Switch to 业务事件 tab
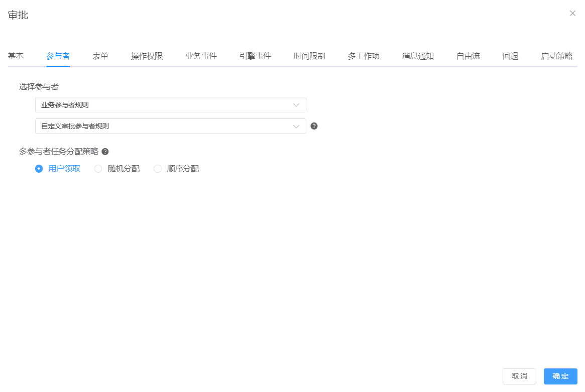This screenshot has width=585, height=392. (x=201, y=56)
